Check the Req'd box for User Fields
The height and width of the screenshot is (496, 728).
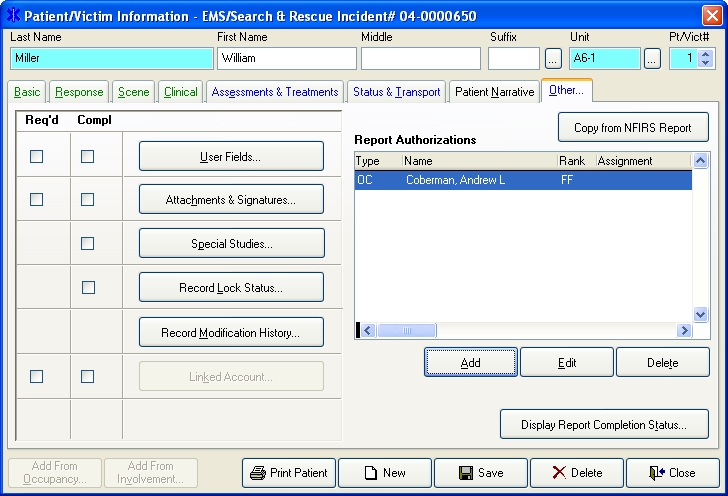[37, 156]
